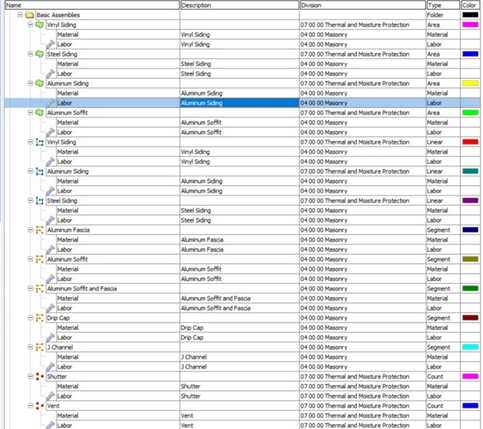Screen dimensions: 483x429
Task: Click the green area icon of area-type Aluminum Siding
Action: [39, 83]
